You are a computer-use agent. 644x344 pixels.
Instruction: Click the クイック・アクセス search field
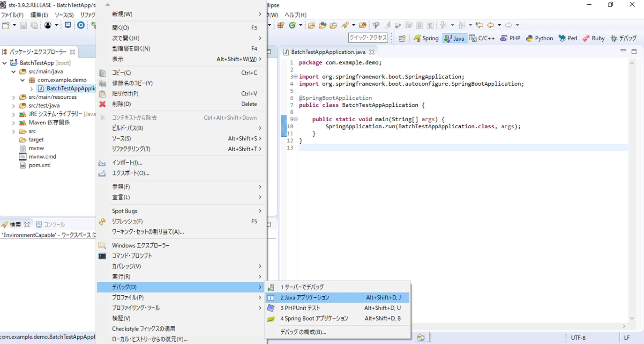pos(368,38)
